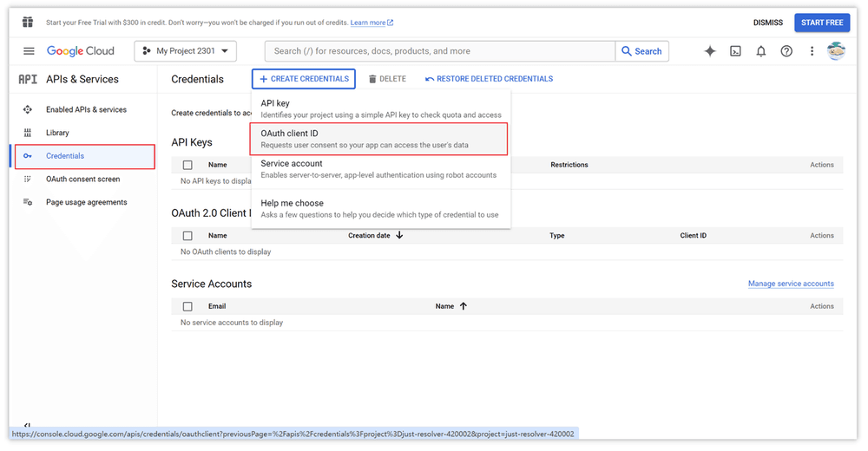
Task: Open notifications bell icon
Action: (x=760, y=51)
